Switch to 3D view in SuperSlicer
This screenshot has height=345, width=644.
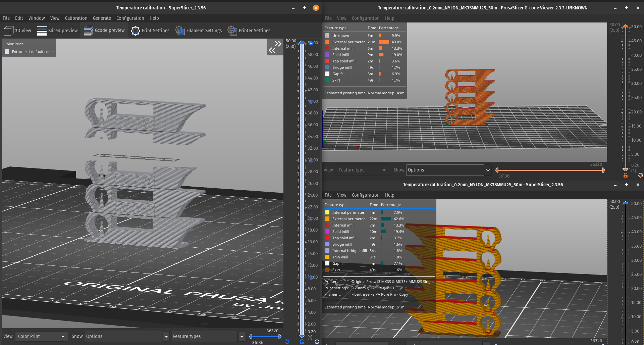pos(17,31)
